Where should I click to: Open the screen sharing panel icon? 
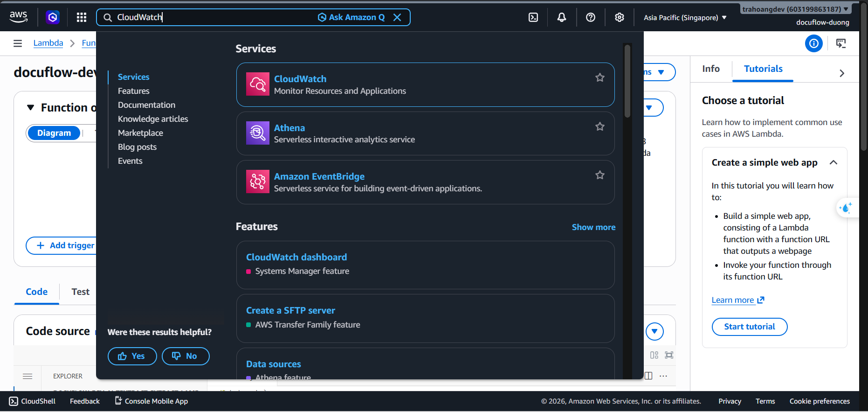(x=841, y=43)
